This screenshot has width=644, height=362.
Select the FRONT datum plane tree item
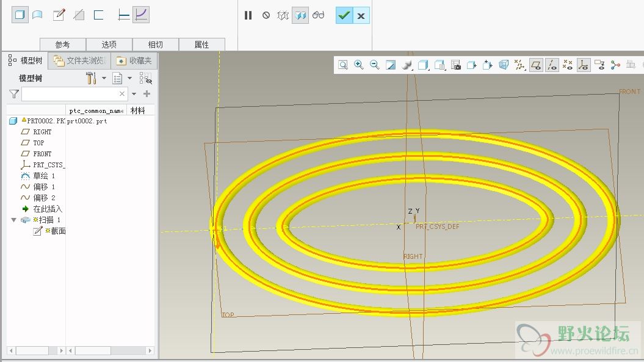(x=36, y=154)
